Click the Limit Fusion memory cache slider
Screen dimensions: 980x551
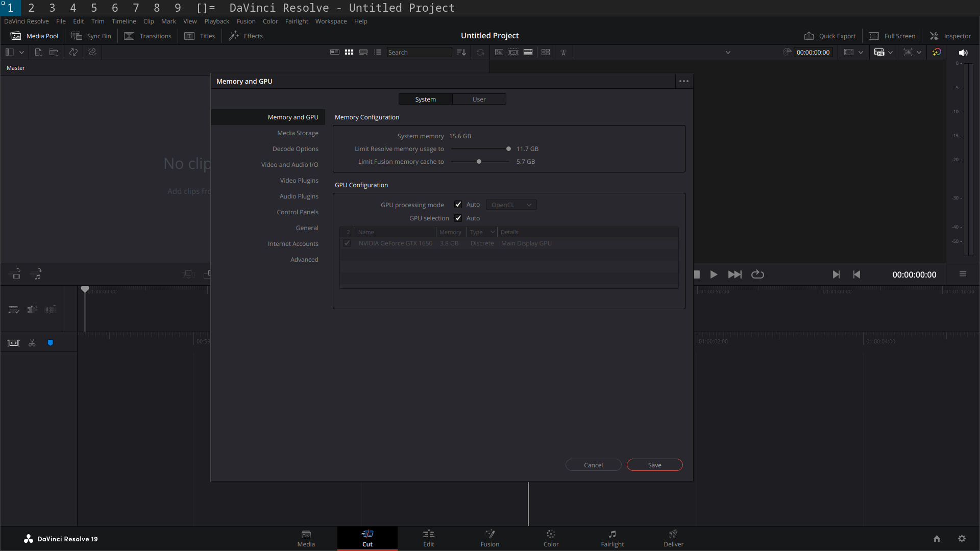coord(479,162)
